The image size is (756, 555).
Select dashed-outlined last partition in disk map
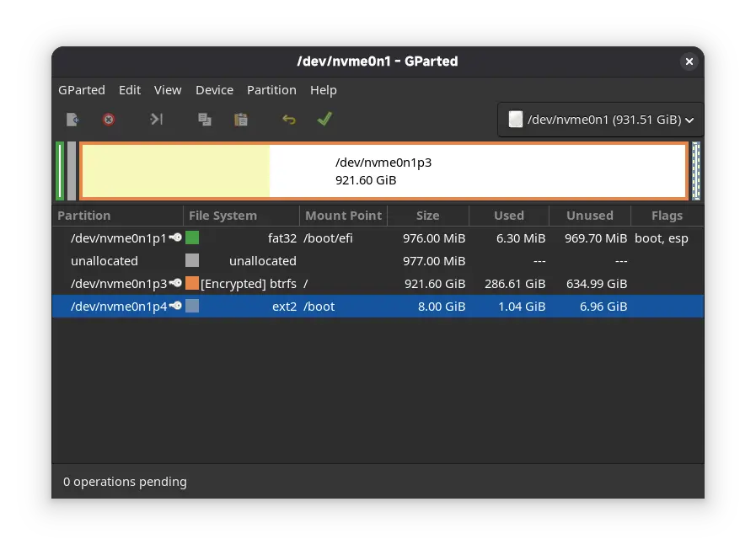tap(695, 171)
